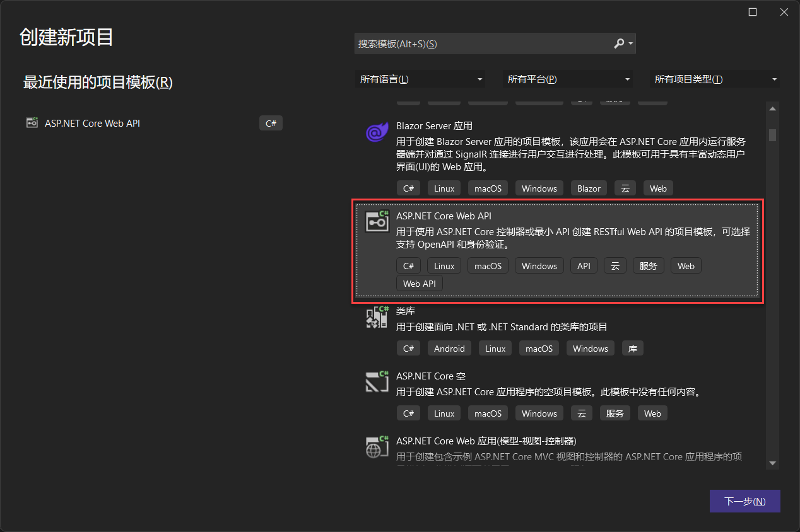Image resolution: width=800 pixels, height=532 pixels.
Task: Open the search history dropdown arrow beside magnifier
Action: tap(631, 44)
